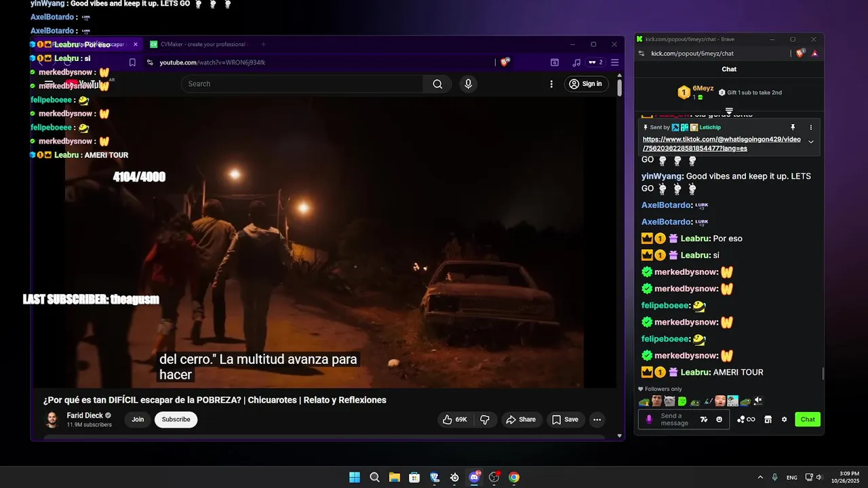Click the YouTube search magnifier button
The width and height of the screenshot is (868, 488).
(437, 84)
